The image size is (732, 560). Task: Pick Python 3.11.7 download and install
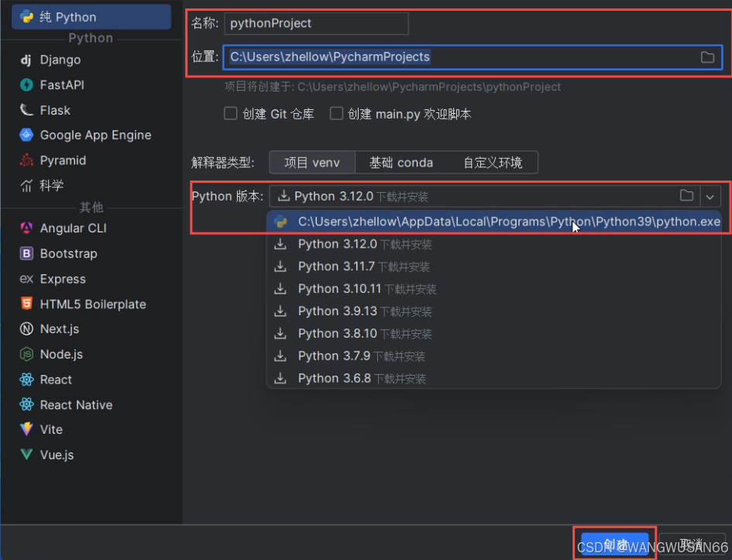pyautogui.click(x=494, y=266)
